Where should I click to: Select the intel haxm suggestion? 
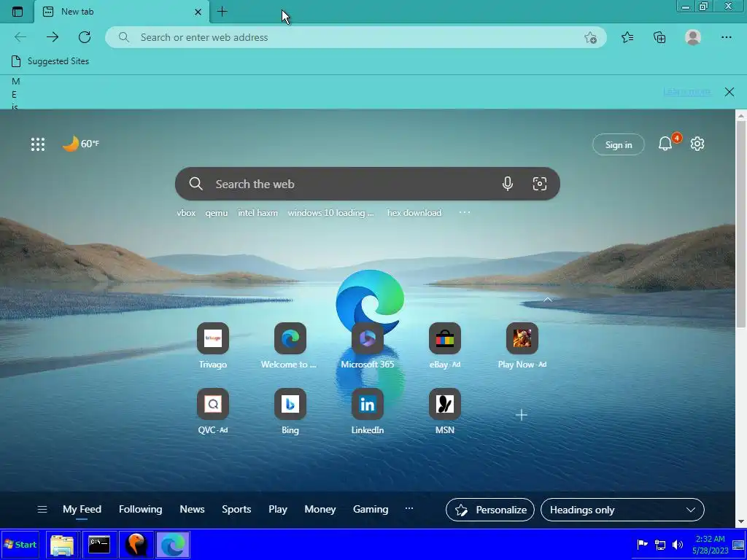pos(258,213)
